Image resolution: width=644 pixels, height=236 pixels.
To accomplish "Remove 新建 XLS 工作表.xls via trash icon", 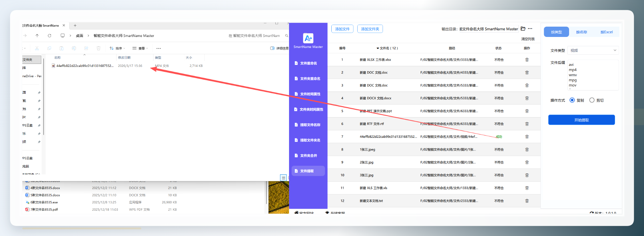I will (527, 188).
